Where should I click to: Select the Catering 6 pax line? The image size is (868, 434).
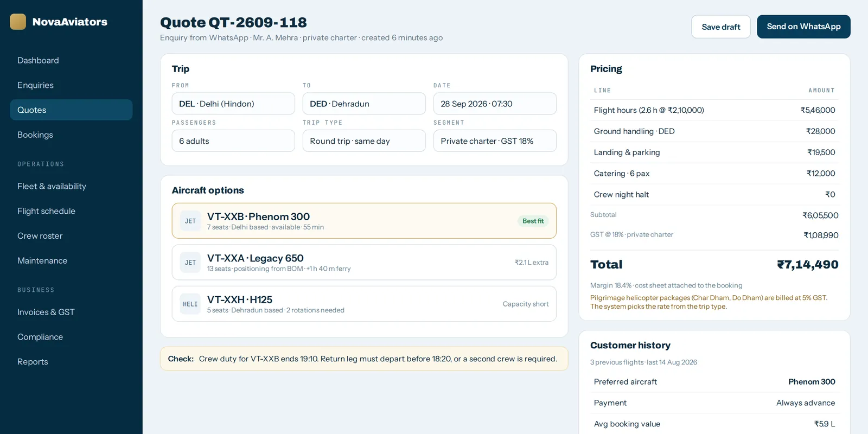(714, 174)
